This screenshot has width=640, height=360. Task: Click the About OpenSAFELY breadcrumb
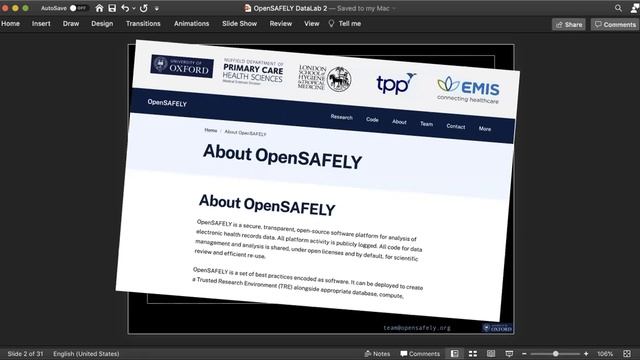pyautogui.click(x=245, y=133)
